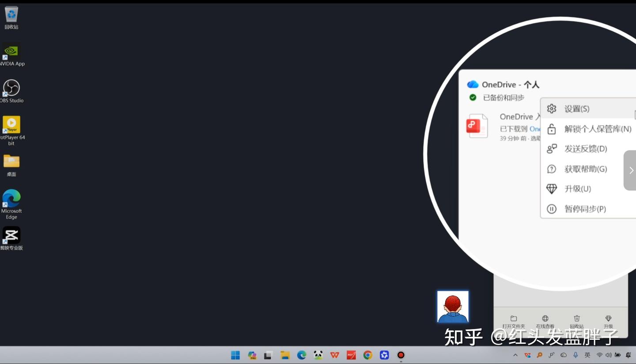Open Edge browser from the taskbar

click(x=302, y=355)
